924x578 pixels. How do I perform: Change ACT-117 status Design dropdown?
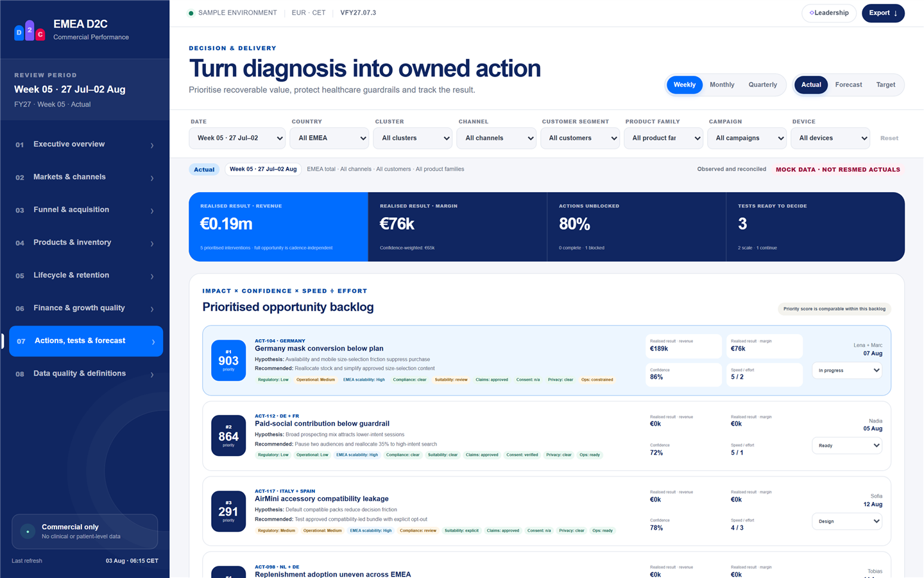[x=847, y=521]
